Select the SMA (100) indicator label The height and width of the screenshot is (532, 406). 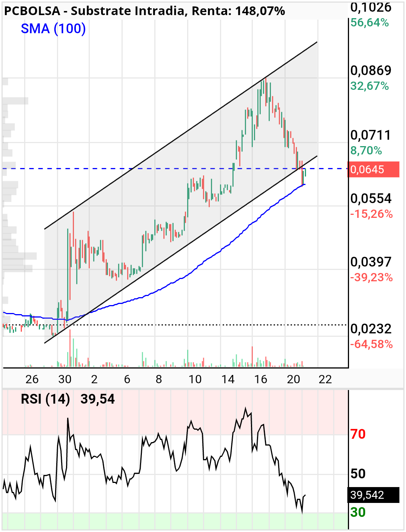pyautogui.click(x=53, y=29)
